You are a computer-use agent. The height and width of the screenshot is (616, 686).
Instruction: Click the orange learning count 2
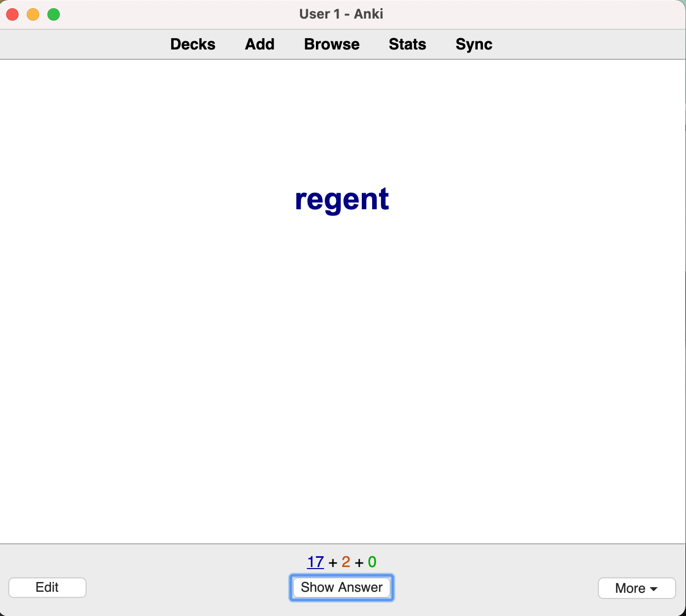346,562
